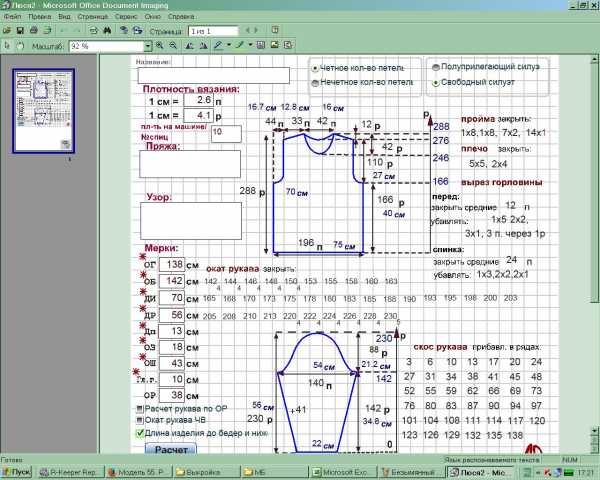Save the document with the floppy icon

[x=20, y=30]
